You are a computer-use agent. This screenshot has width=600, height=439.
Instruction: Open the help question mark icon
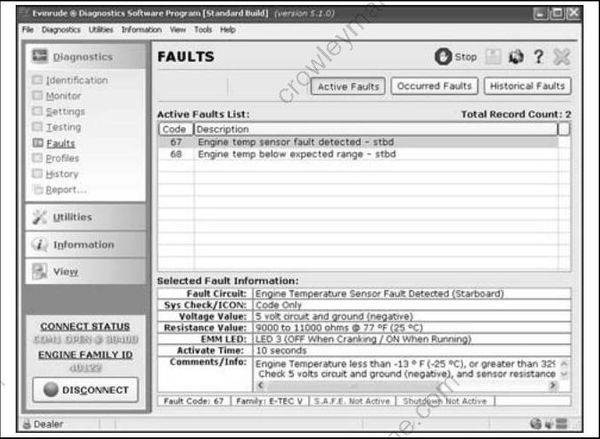coord(539,57)
